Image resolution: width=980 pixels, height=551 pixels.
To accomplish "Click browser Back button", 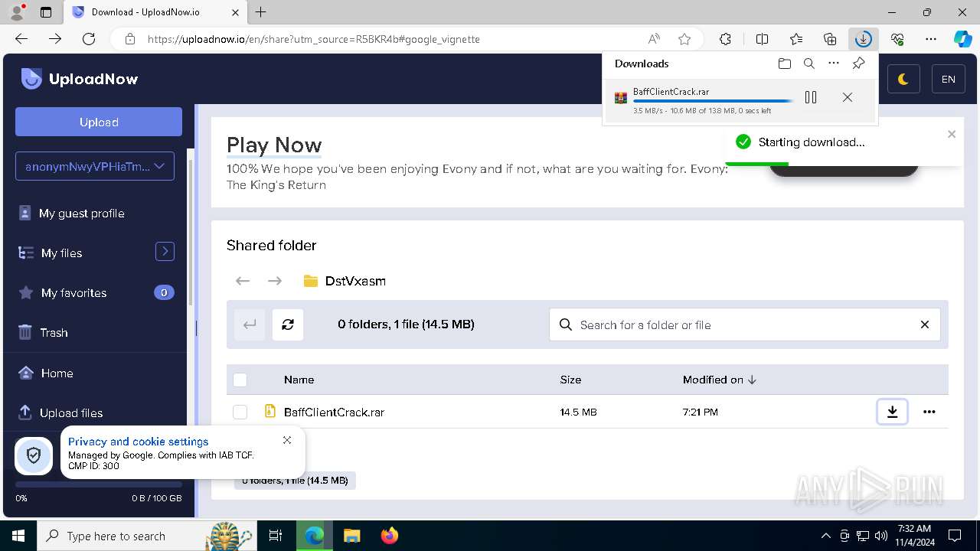I will (x=21, y=39).
